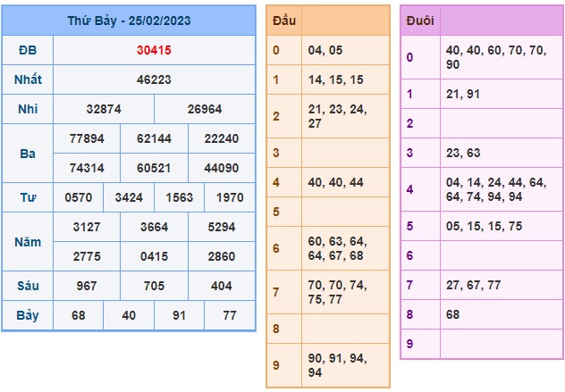Image resolution: width=565 pixels, height=392 pixels.
Task: Select row digit 3 in Đầu table
Action: (x=276, y=153)
